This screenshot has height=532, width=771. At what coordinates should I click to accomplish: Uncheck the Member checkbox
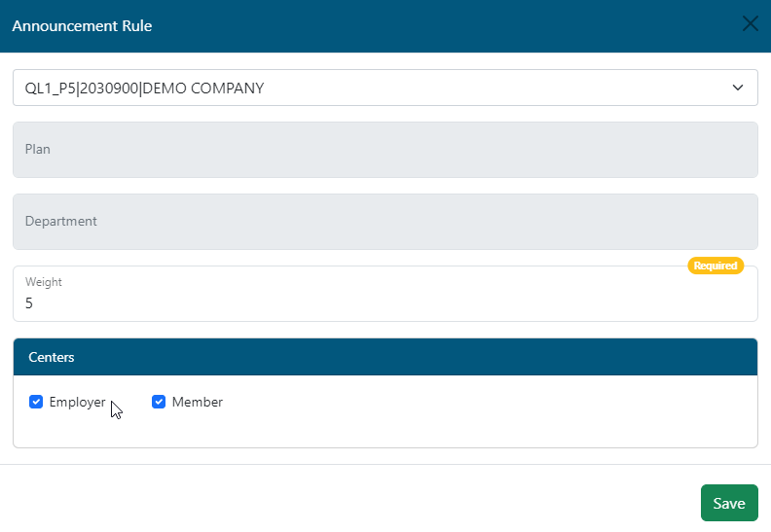(x=159, y=402)
